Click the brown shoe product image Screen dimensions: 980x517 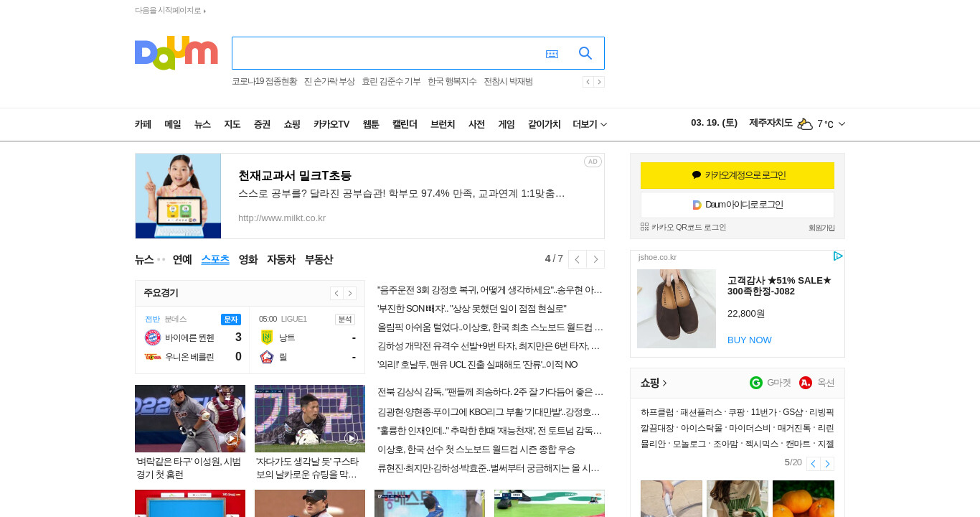[677, 309]
